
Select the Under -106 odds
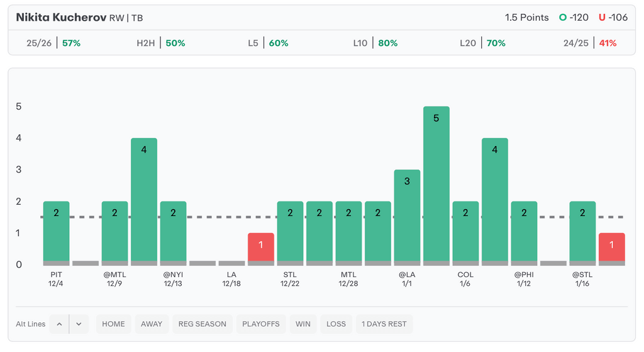(613, 18)
